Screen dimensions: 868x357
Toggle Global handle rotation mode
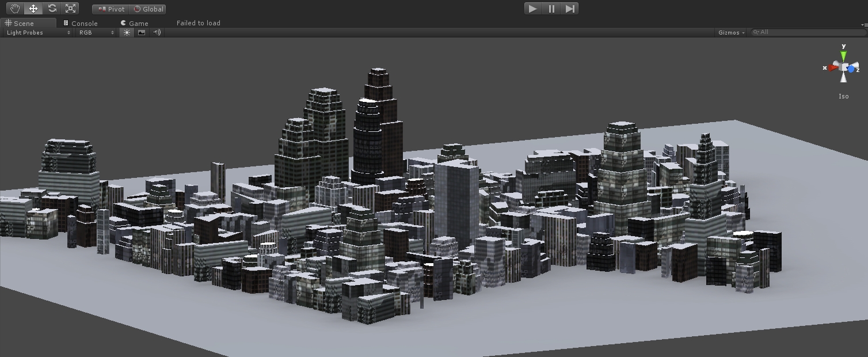coord(148,9)
